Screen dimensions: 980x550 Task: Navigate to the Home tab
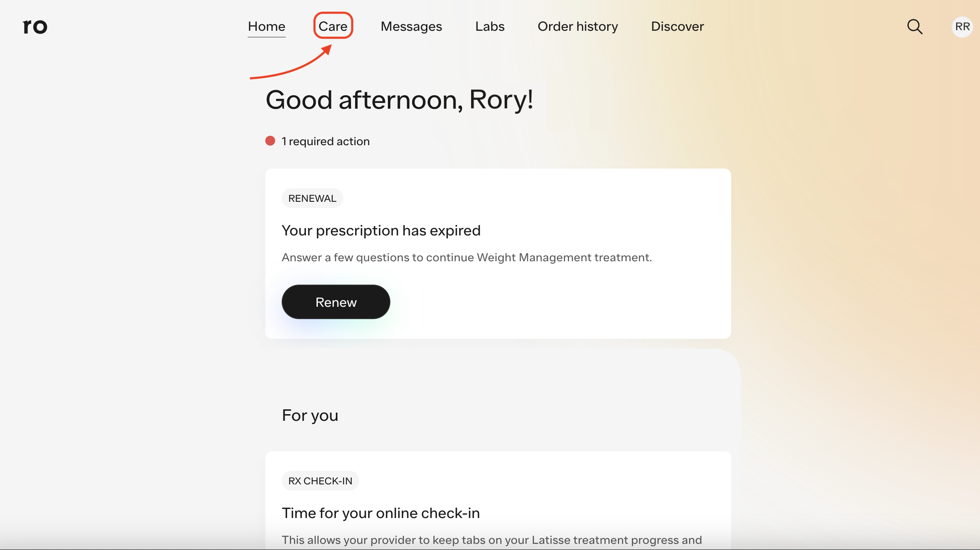pos(267,26)
